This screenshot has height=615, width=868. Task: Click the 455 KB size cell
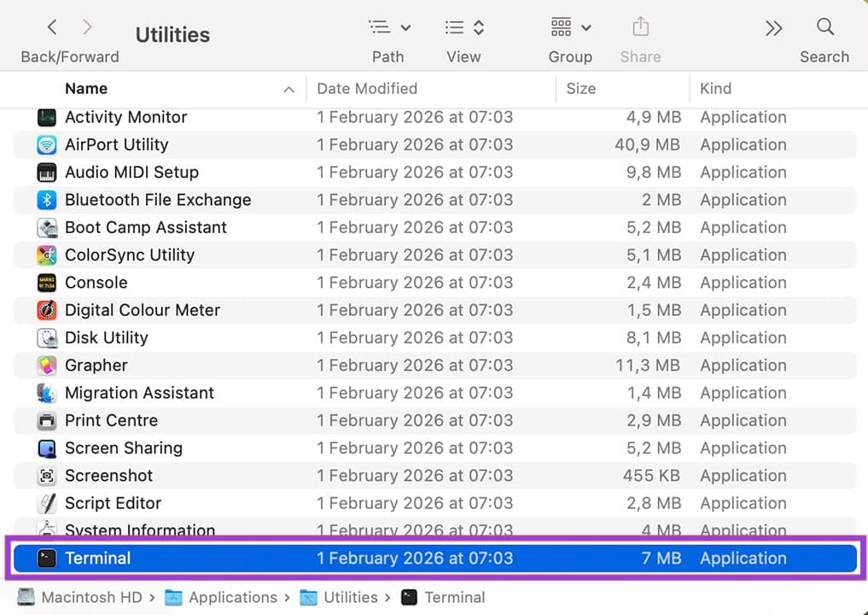coord(651,476)
